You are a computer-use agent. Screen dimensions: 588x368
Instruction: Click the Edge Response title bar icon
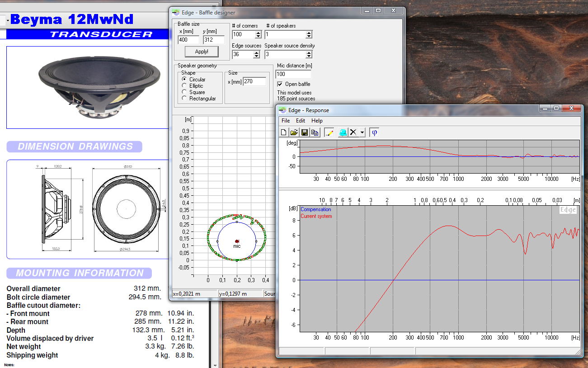[283, 109]
